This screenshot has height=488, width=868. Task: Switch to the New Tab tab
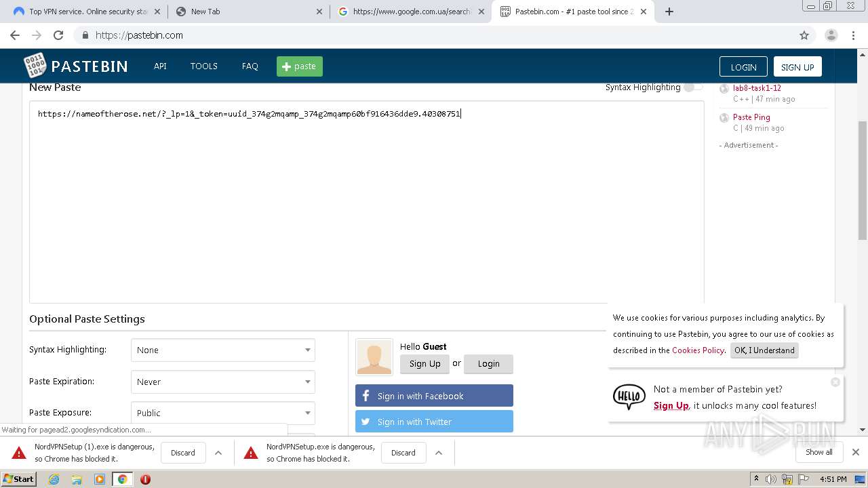click(249, 12)
